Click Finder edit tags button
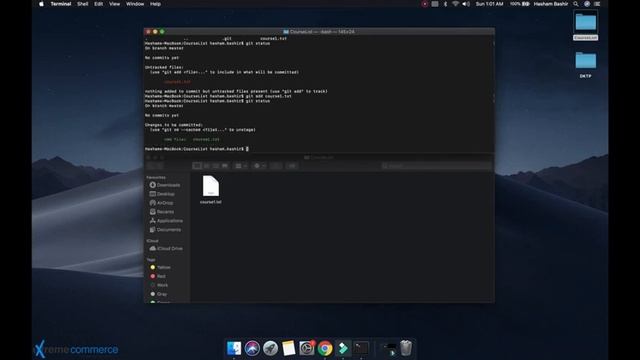The width and height of the screenshot is (640, 360). [x=292, y=166]
